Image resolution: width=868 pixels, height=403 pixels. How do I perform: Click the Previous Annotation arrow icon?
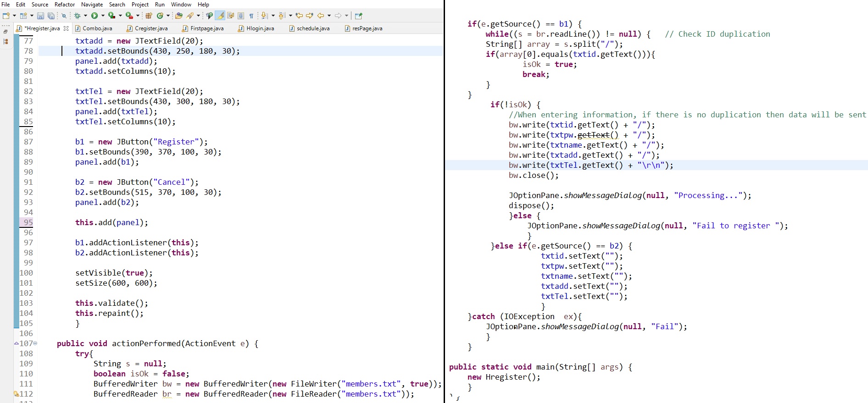click(282, 16)
